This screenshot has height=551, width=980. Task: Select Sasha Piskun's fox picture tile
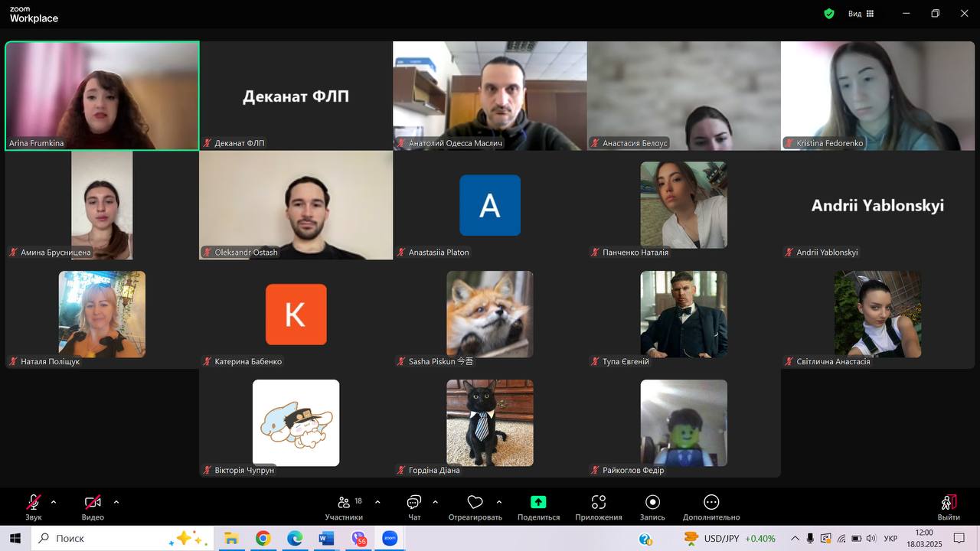(x=490, y=314)
